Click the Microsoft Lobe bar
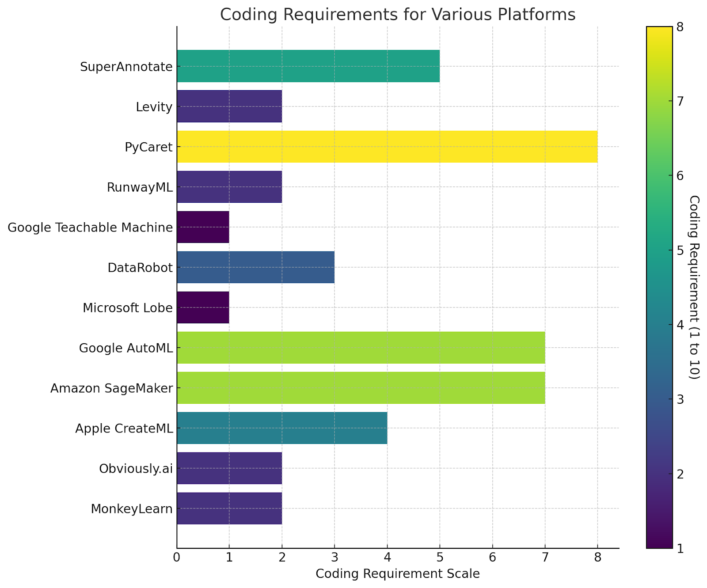 (x=203, y=307)
